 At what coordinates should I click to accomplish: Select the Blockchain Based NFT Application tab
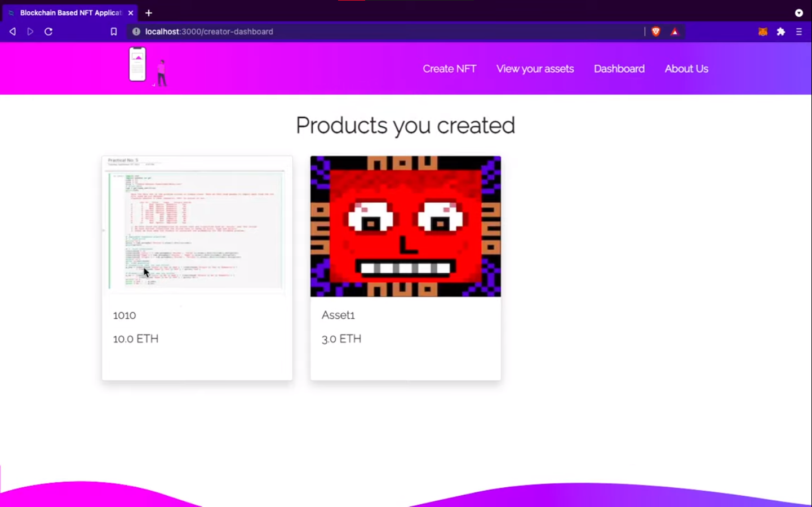[70, 12]
